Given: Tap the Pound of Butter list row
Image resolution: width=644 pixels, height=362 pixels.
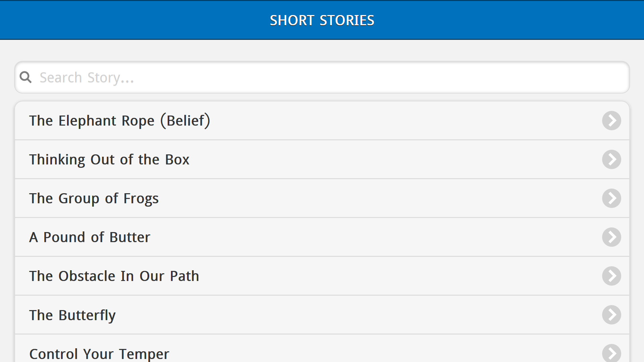Looking at the screenshot, I should coord(322,237).
